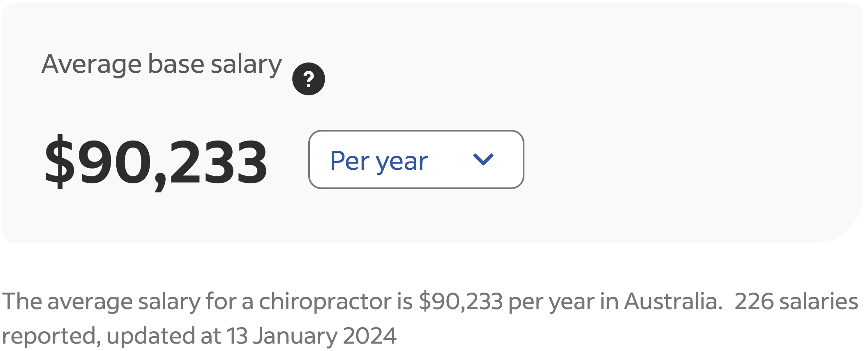Click the dollar sign of the large salary
This screenshot has width=868, height=351.
pyautogui.click(x=60, y=162)
